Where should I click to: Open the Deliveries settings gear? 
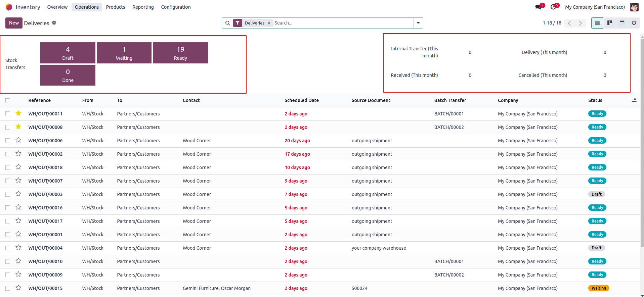coord(54,23)
